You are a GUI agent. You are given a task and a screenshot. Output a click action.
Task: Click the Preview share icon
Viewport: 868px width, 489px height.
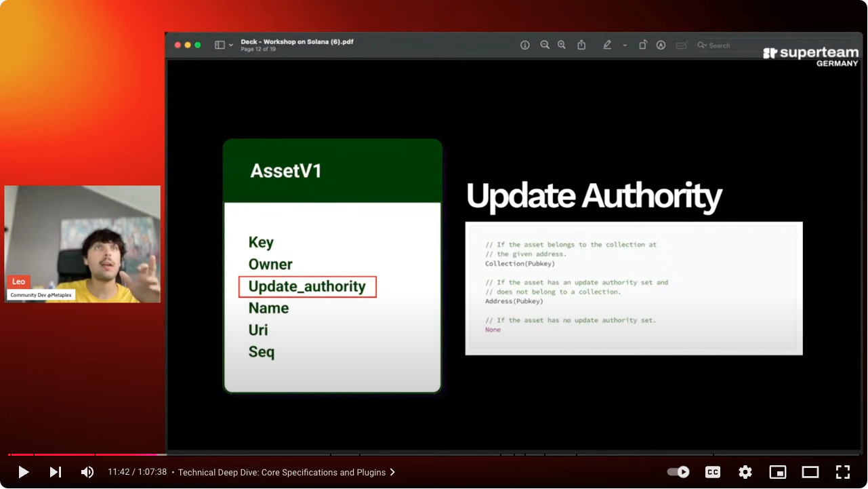point(581,45)
